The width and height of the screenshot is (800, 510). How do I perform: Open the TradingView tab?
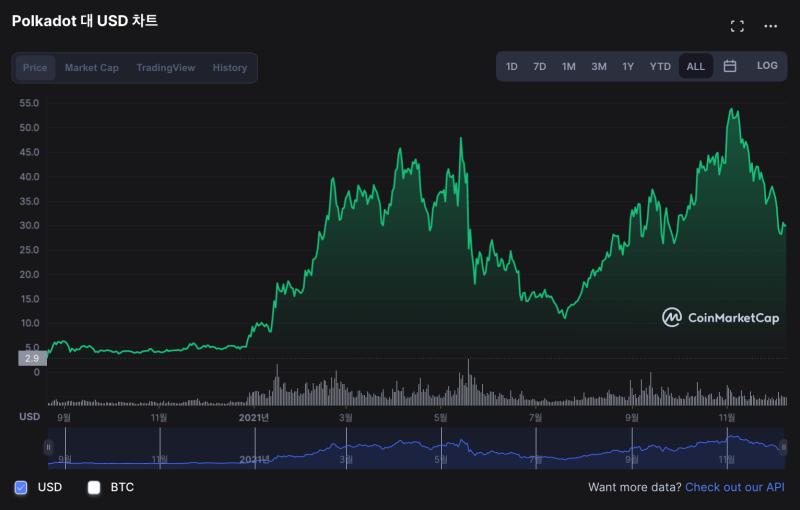tap(166, 68)
